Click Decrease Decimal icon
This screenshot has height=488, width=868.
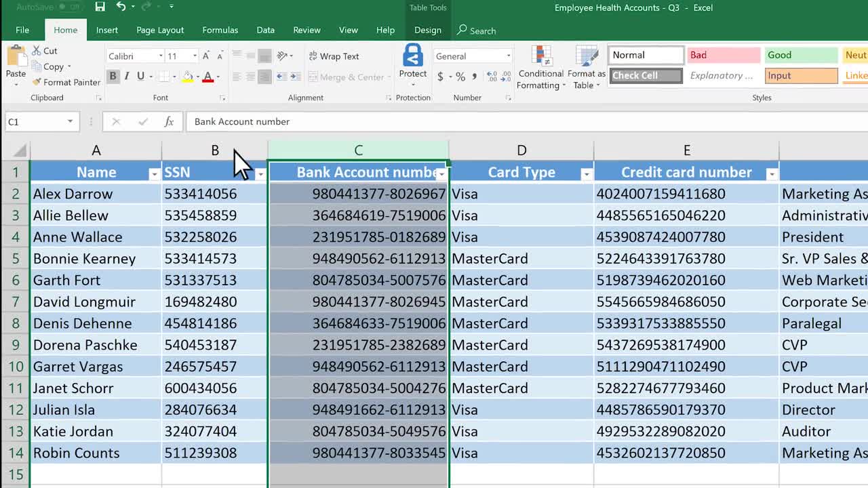click(506, 77)
